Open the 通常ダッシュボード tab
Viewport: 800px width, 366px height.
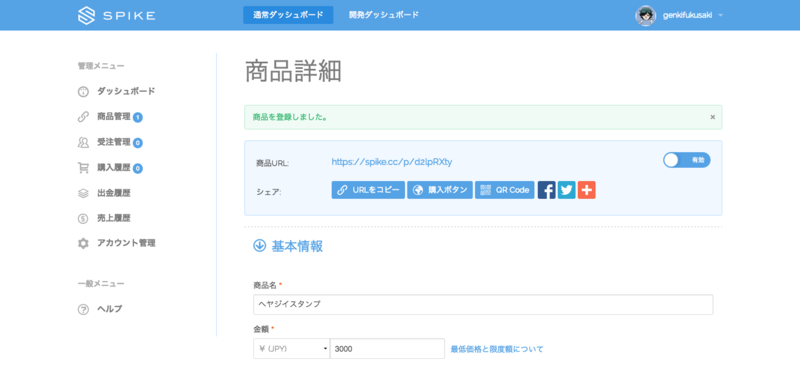288,15
